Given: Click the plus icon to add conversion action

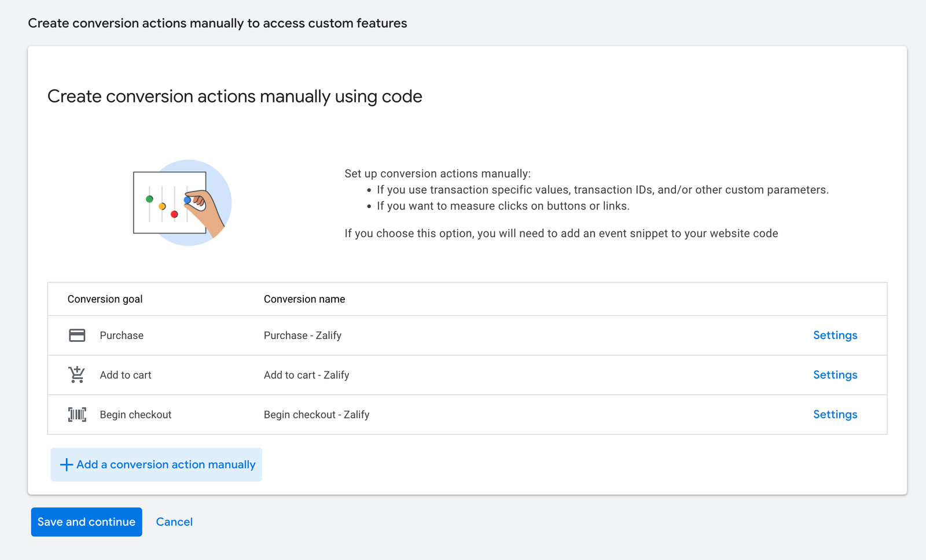Looking at the screenshot, I should pos(67,465).
